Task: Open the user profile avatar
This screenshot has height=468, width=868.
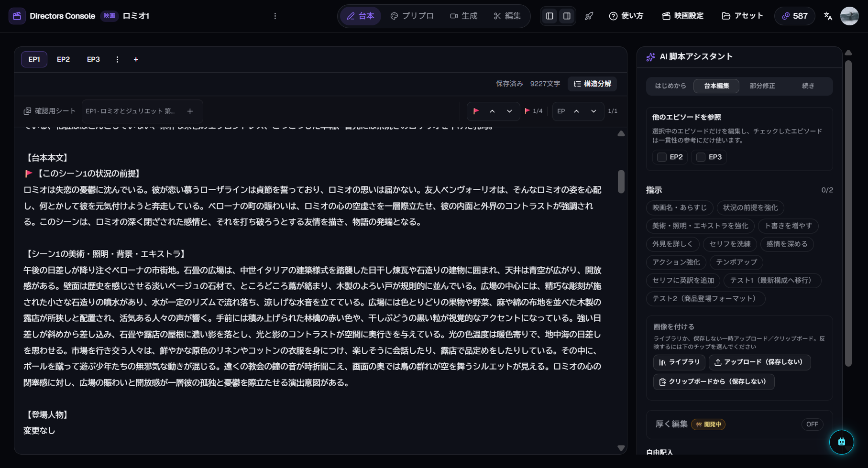Action: [849, 16]
